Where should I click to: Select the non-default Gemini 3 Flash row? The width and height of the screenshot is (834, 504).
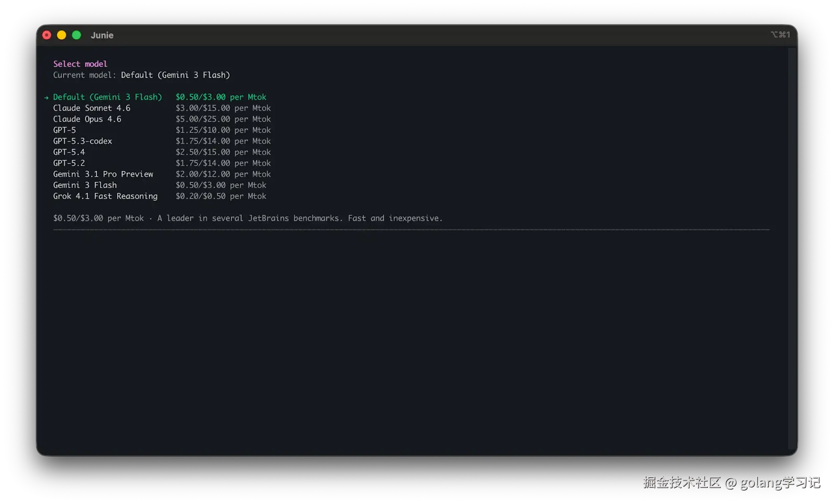click(85, 185)
